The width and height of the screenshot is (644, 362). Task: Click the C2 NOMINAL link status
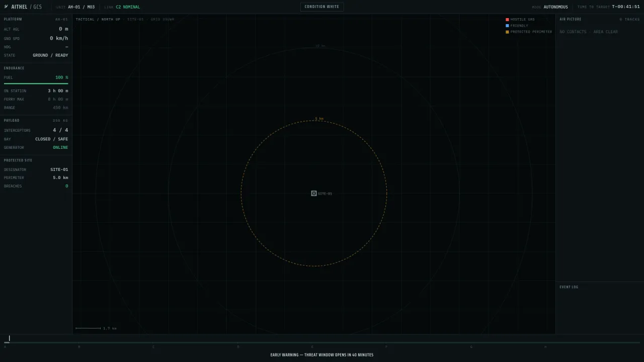pos(128,7)
